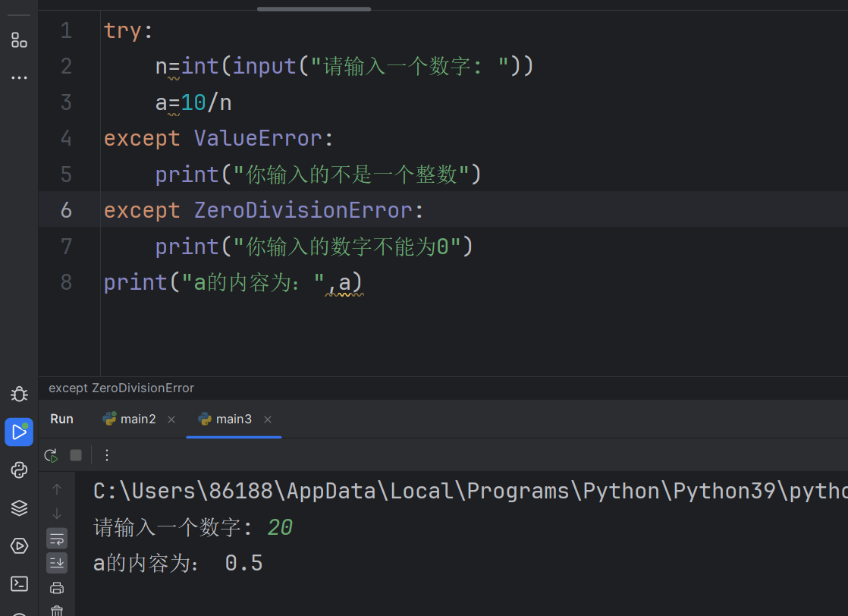The width and height of the screenshot is (848, 616).
Task: Click the except ZeroDivisionError breadcrumb
Action: (121, 388)
